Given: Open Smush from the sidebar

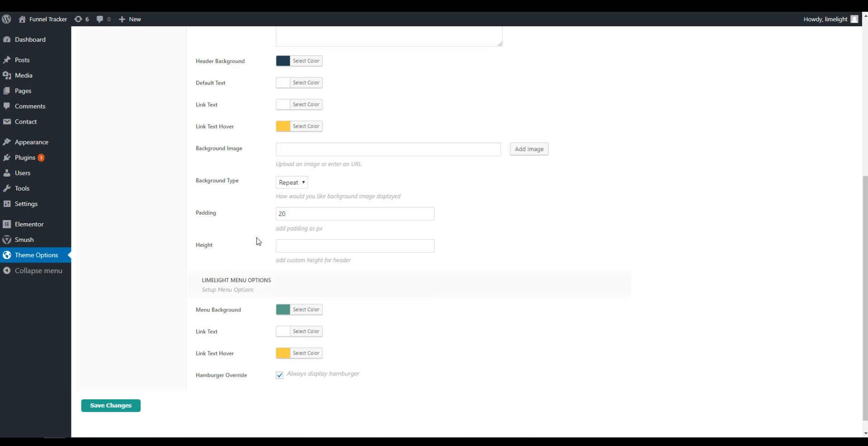Looking at the screenshot, I should click(24, 240).
